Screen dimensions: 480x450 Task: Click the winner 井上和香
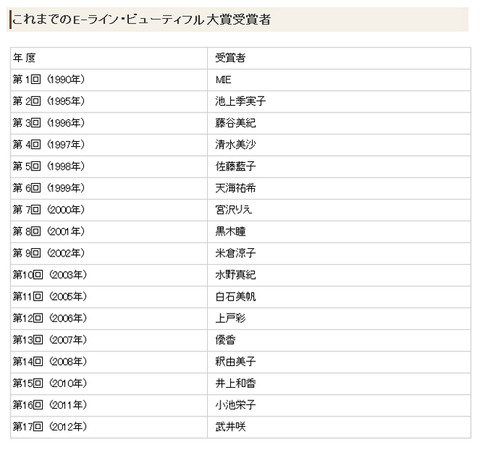coord(235,383)
